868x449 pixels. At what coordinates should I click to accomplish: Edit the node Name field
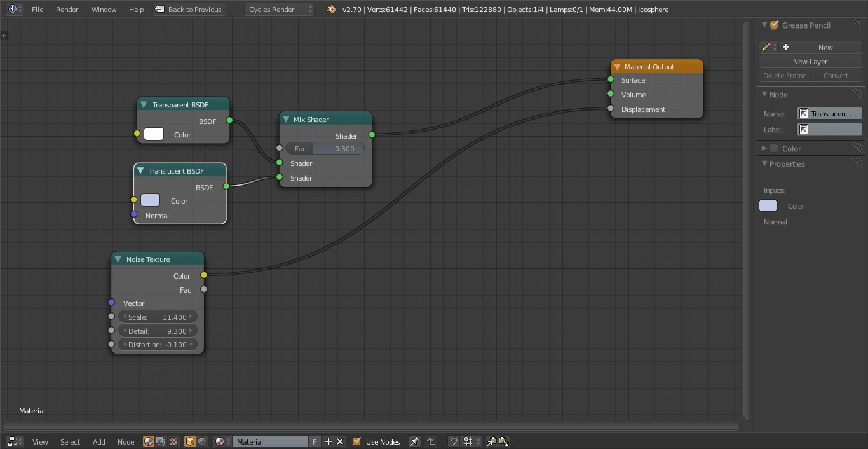coord(829,114)
